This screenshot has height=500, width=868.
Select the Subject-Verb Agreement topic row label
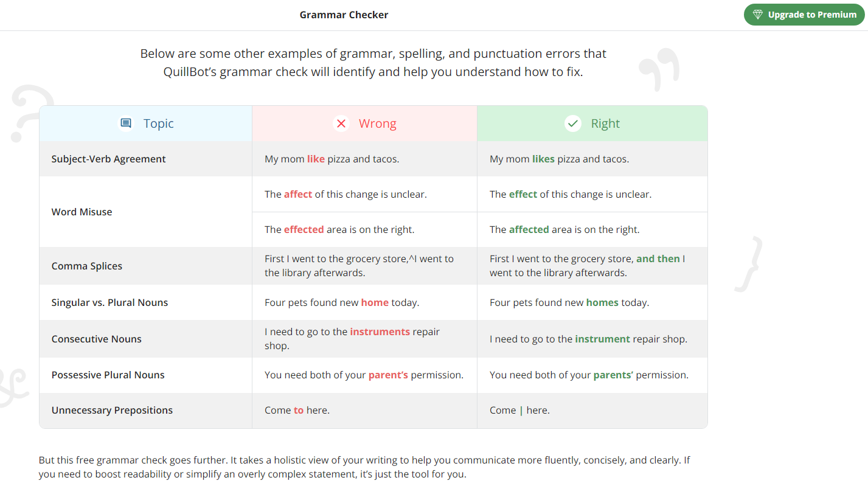[x=108, y=159]
